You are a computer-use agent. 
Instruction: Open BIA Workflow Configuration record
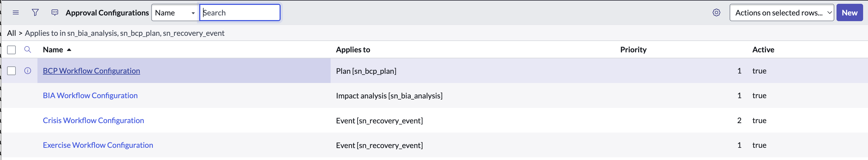click(x=90, y=96)
